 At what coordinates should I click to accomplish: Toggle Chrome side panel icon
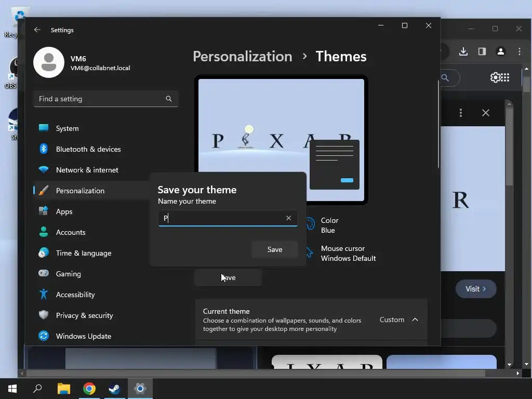(x=482, y=51)
